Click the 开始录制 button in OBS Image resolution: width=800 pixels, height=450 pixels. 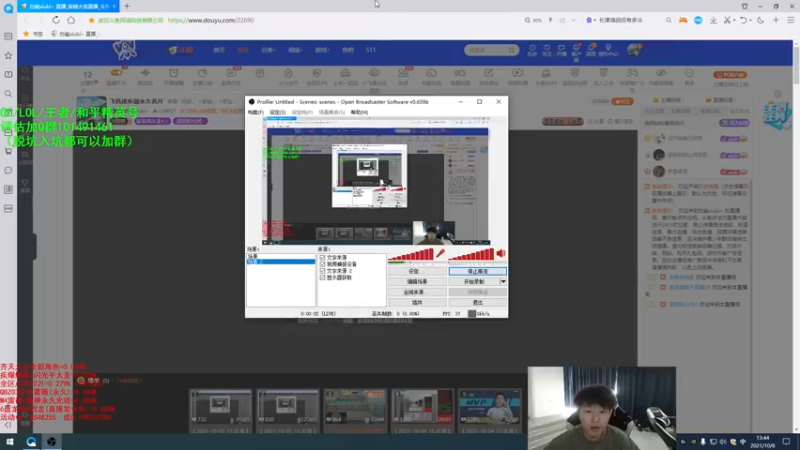[x=474, y=282]
